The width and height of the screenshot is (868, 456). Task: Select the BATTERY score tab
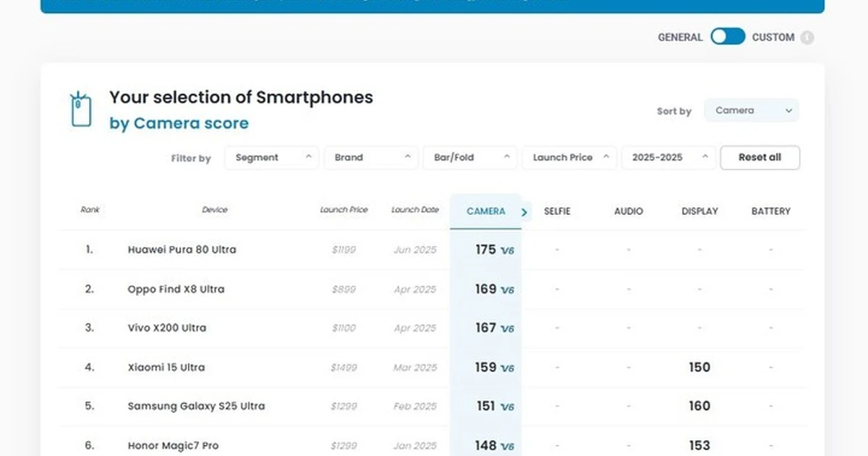[770, 211]
